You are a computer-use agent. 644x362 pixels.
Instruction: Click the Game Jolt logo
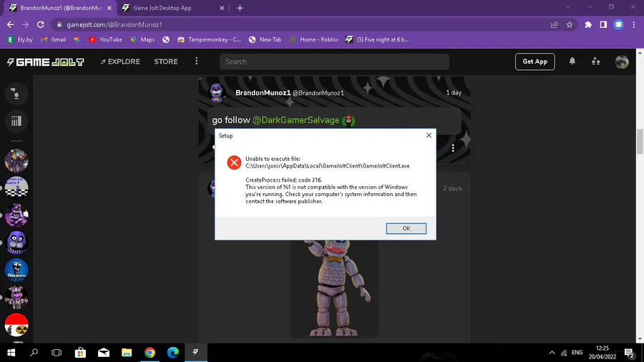[x=46, y=62]
